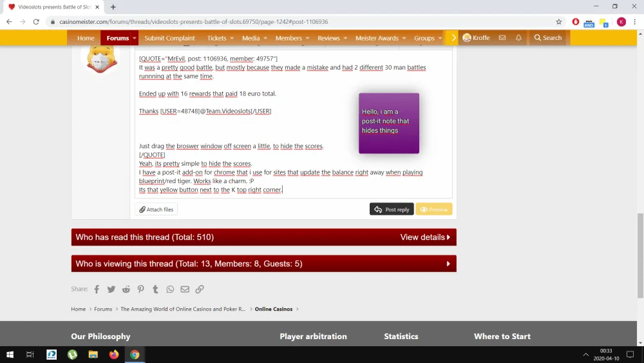View details of thread readers
644x363 pixels.
pos(425,237)
